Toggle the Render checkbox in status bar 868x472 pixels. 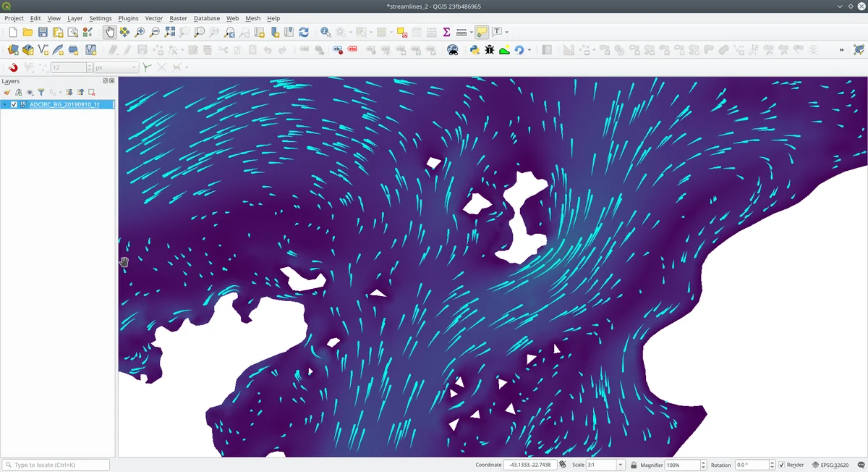click(782, 465)
